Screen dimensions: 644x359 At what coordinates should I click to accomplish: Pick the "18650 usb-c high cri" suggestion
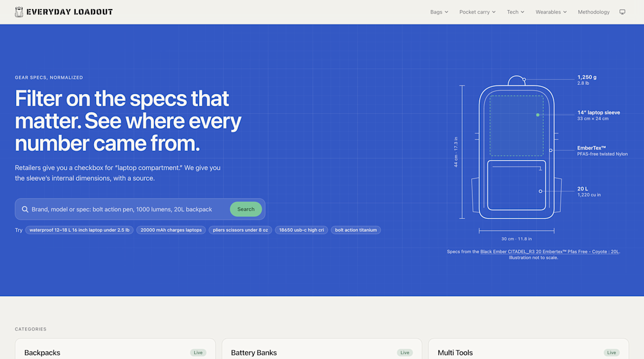click(302, 230)
